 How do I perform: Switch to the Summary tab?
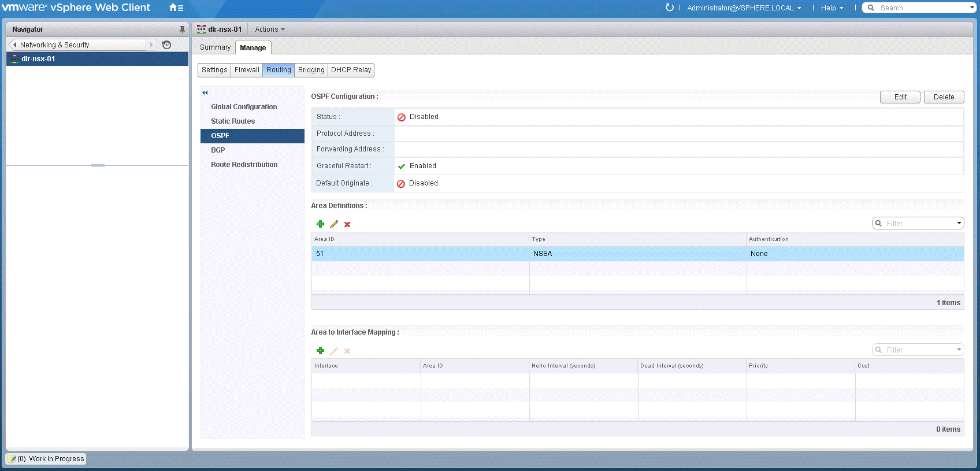(x=215, y=47)
